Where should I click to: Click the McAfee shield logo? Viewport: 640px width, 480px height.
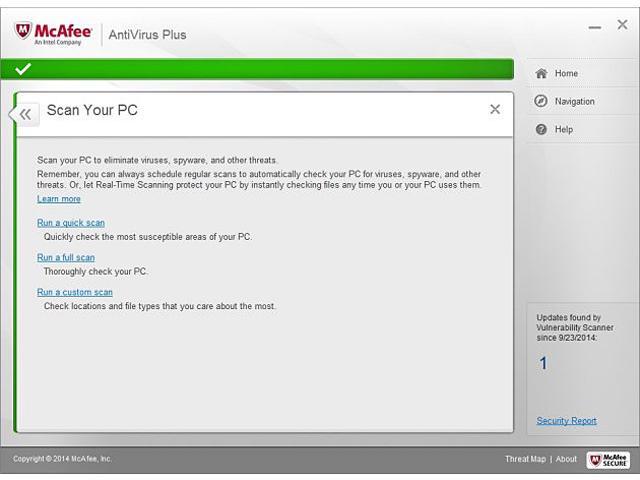point(23,32)
